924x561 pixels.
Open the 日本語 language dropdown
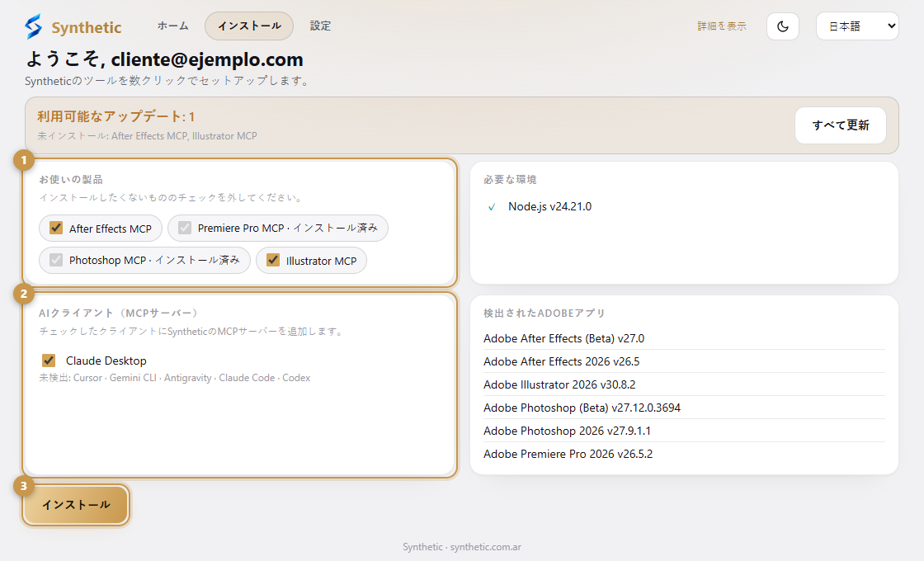(x=857, y=26)
